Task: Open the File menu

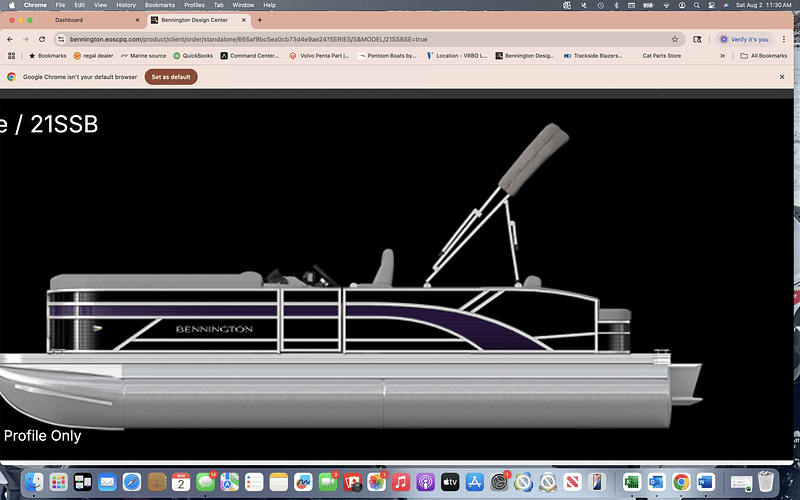Action: 60,5
